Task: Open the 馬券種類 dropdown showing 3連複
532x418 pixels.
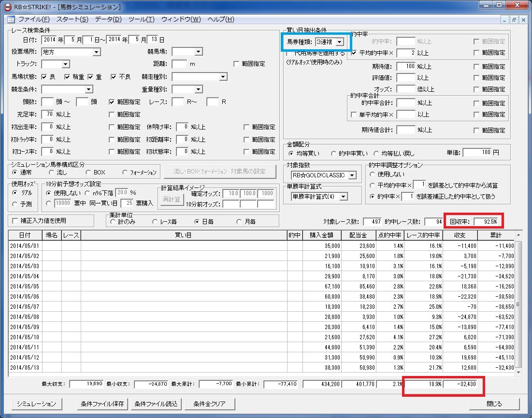Action: click(x=340, y=42)
